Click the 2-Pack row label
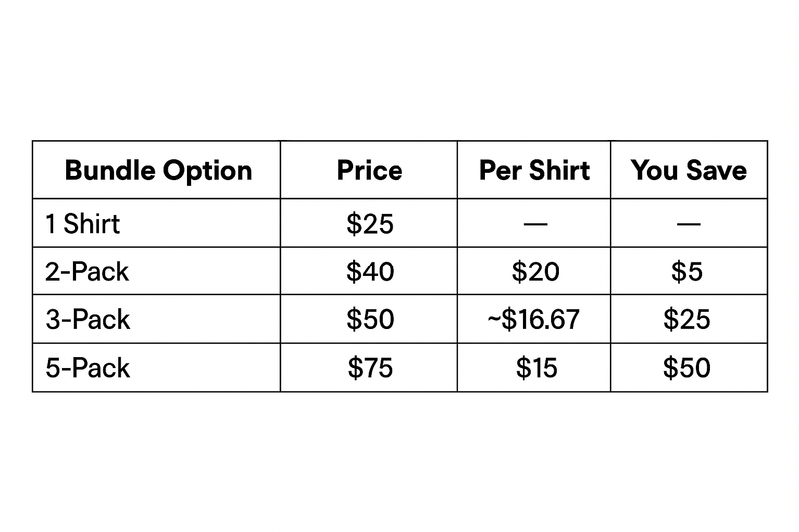The width and height of the screenshot is (799, 532). coord(87,271)
